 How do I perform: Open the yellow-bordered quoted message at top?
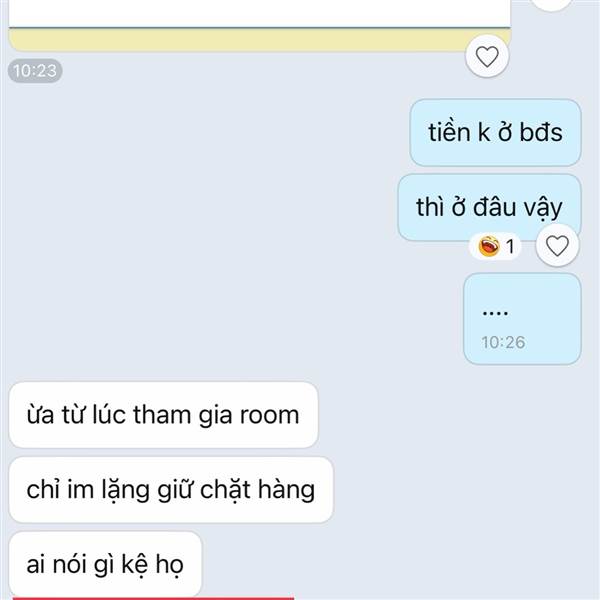point(259,25)
